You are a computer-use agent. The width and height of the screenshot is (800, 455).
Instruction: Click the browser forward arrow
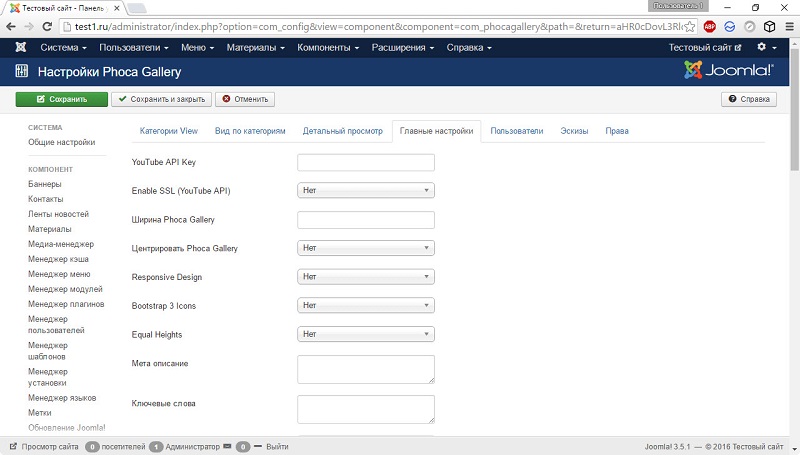pos(29,27)
